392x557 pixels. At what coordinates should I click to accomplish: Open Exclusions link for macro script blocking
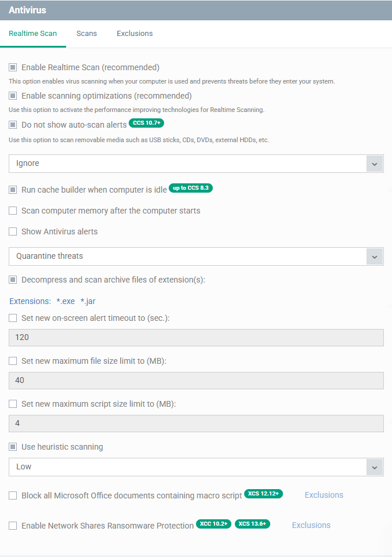coord(324,495)
